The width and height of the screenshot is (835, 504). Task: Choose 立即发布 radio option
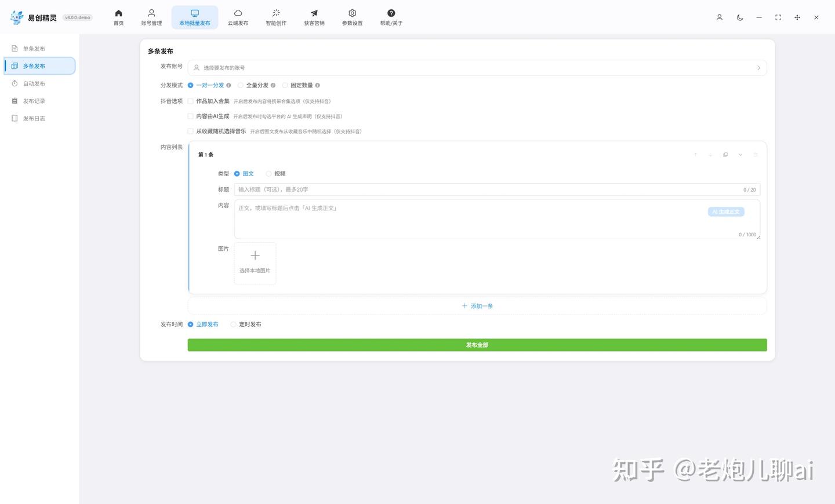[x=190, y=324]
